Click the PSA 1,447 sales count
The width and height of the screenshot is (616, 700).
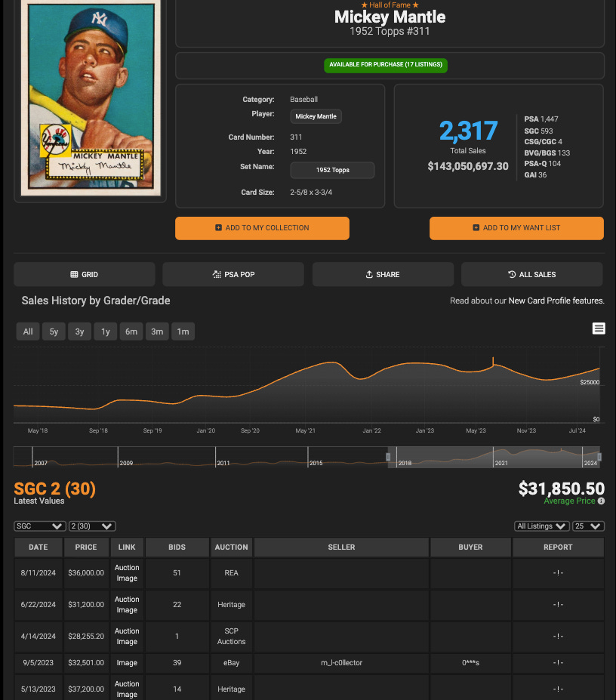541,119
